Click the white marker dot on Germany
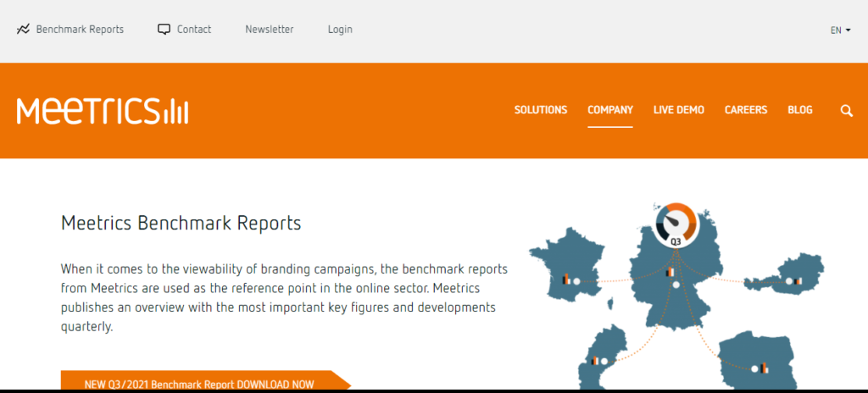Screen dimensions: 868x393 coord(676,285)
